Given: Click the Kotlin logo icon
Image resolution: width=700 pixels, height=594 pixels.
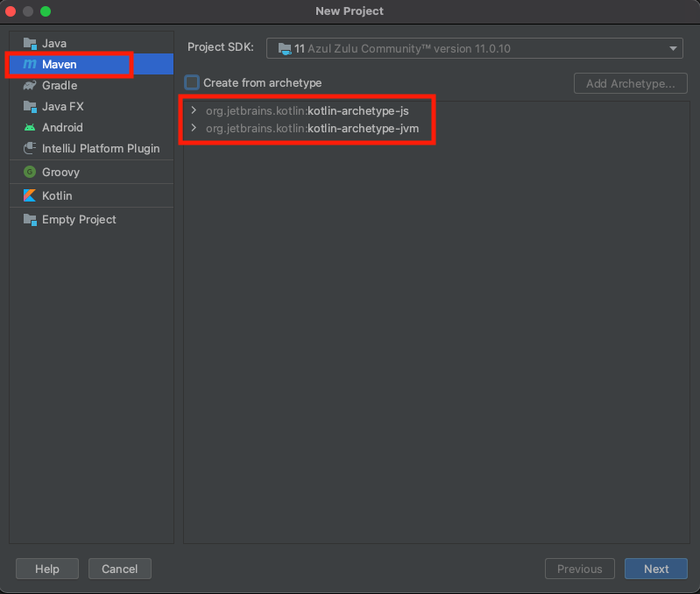Looking at the screenshot, I should coord(30,195).
